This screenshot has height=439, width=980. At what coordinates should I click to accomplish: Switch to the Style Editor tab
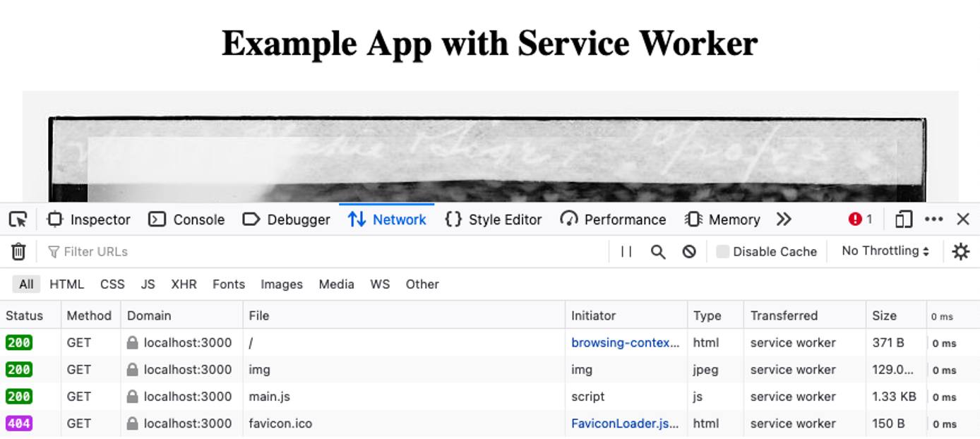[493, 219]
